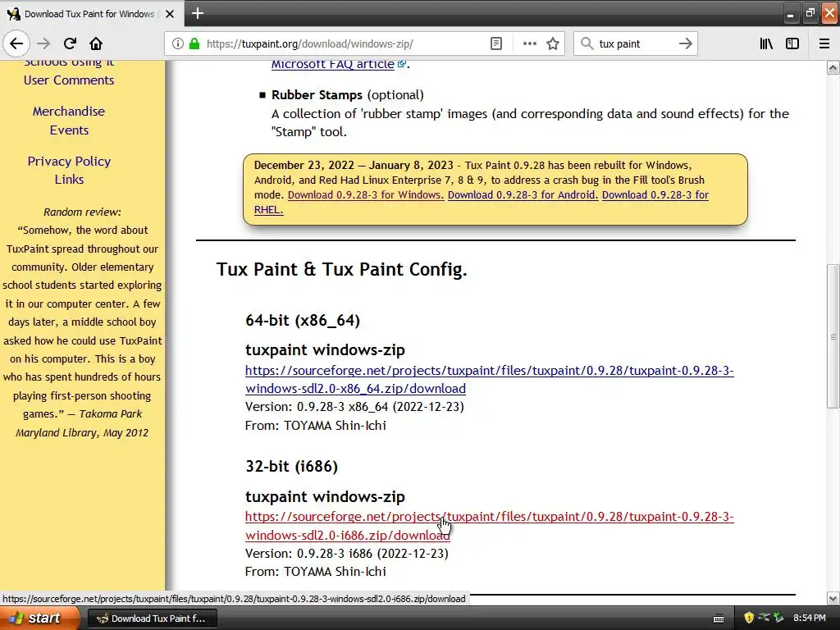This screenshot has height=630, width=840.
Task: Click the 32-bit (i686) heading
Action: [x=291, y=467]
